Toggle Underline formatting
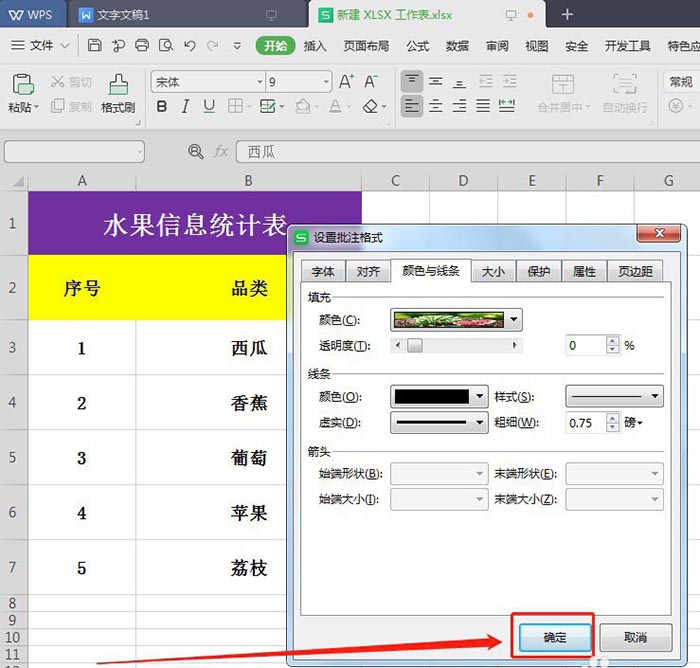 pyautogui.click(x=209, y=107)
